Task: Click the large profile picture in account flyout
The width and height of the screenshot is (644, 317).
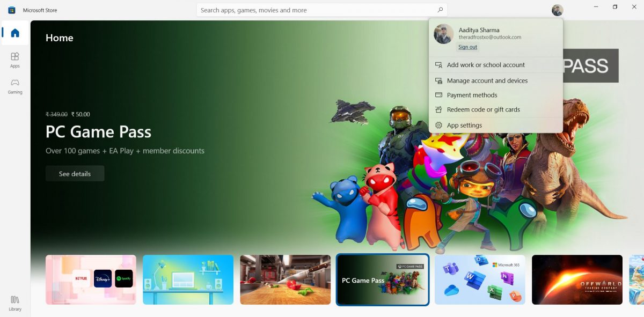Action: [x=444, y=34]
